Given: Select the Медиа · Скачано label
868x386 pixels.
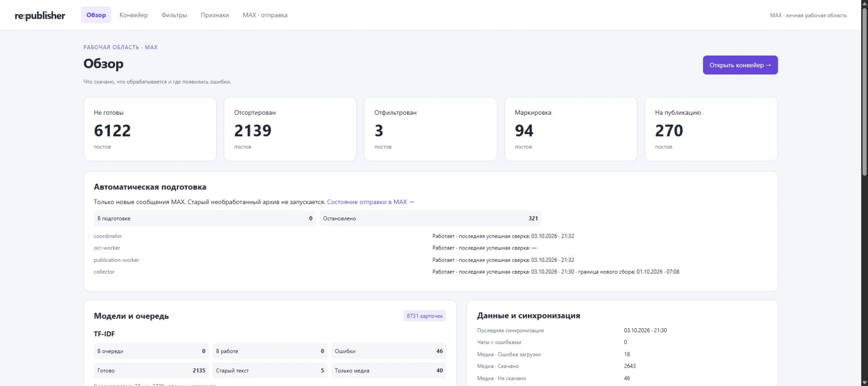Looking at the screenshot, I should [498, 366].
